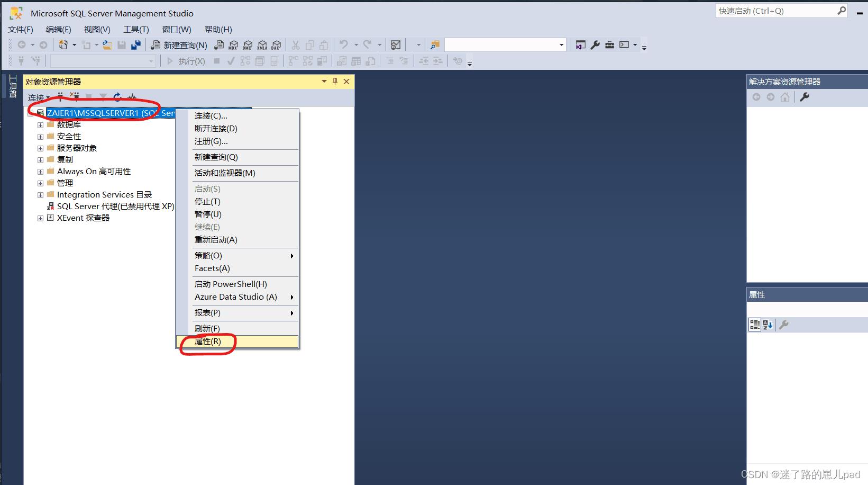The width and height of the screenshot is (868, 485).
Task: Toggle the pin on Object Explorer panel
Action: pos(335,82)
